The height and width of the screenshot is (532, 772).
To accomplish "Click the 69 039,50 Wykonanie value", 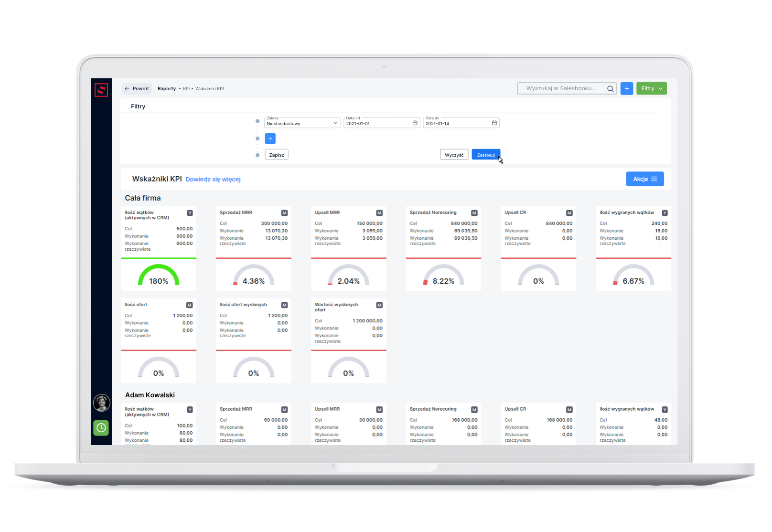I will click(x=466, y=231).
